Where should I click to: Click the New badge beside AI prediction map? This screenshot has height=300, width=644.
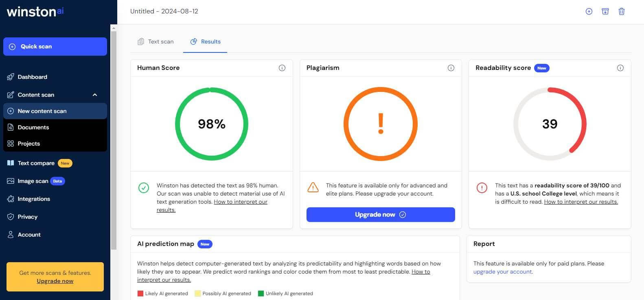205,244
